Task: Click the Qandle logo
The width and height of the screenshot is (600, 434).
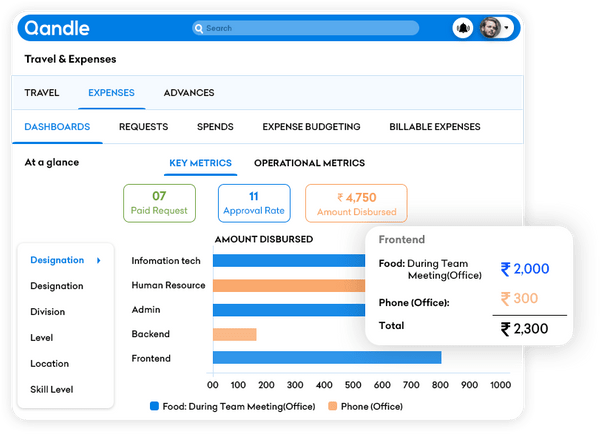Action: click(57, 28)
